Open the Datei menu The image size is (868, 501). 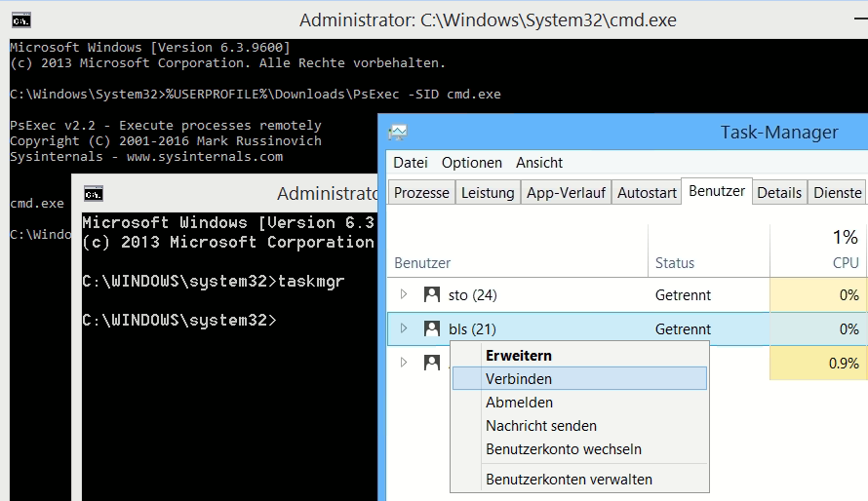[x=411, y=163]
